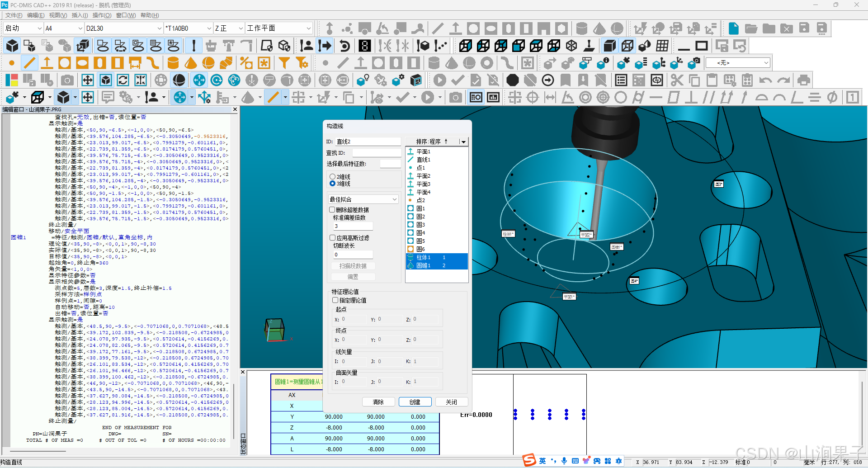
Task: Click the camera snapshot icon in view toolbar
Action: click(67, 80)
